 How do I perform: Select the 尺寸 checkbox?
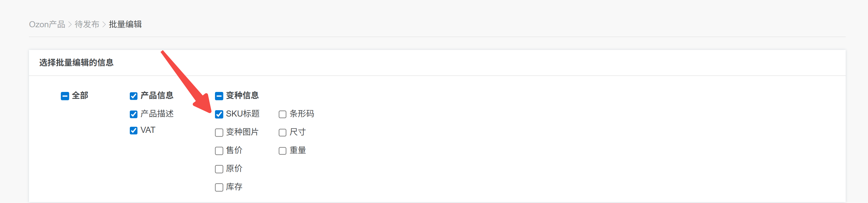pos(282,133)
